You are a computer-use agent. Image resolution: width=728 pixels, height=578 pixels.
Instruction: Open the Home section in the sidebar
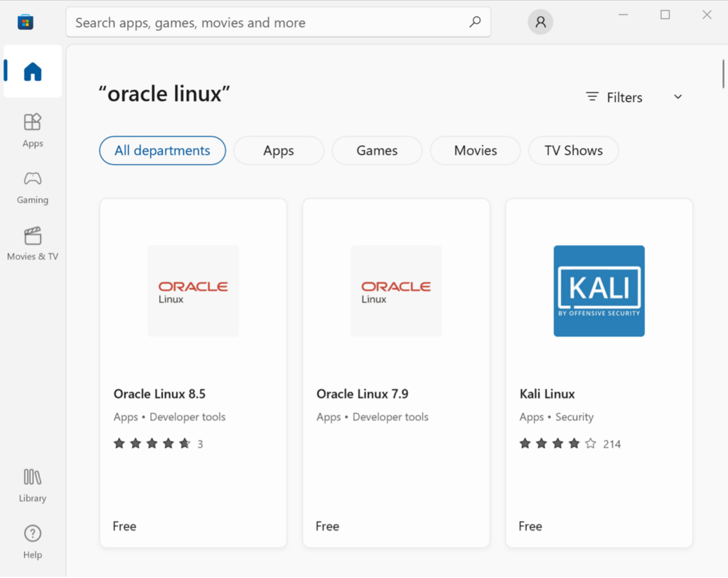pyautogui.click(x=32, y=71)
